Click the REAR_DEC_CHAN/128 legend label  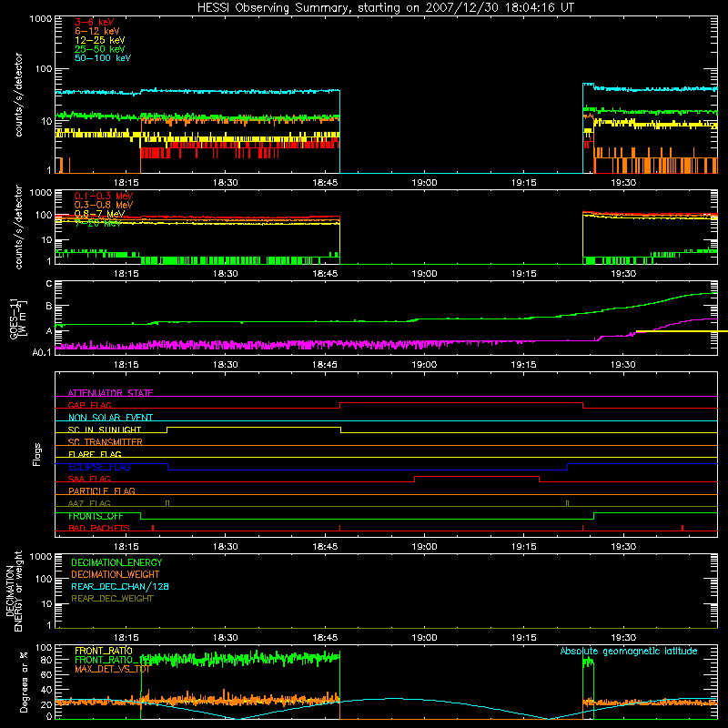(120, 586)
